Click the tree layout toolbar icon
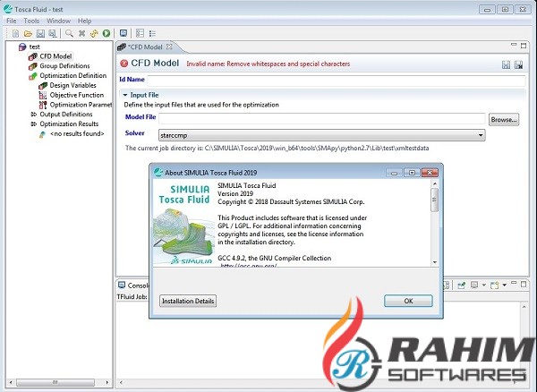537x392 pixels. coord(141,33)
